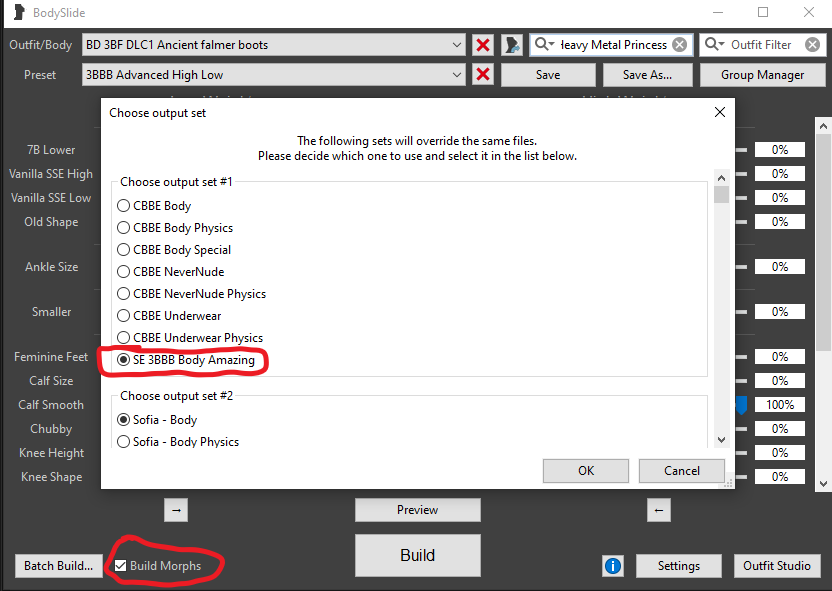
Task: Click the left arrow copy-to-low button
Action: point(658,510)
